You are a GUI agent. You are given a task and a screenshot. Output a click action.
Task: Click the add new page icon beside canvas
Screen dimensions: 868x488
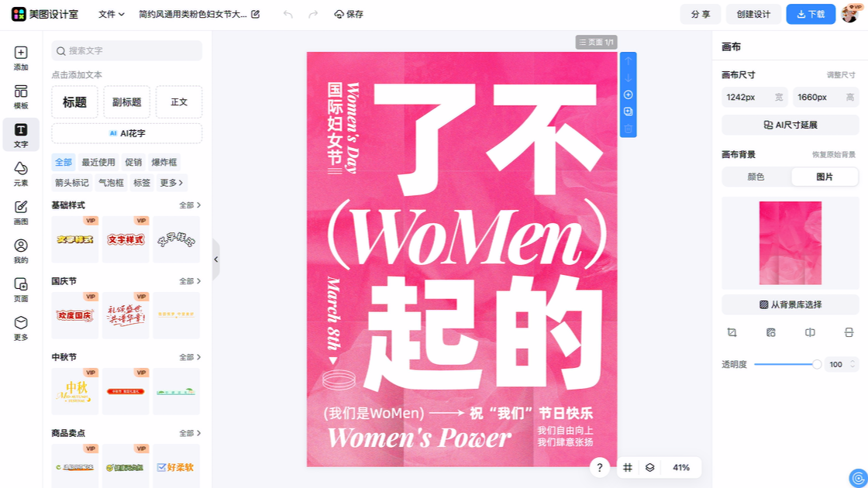pyautogui.click(x=629, y=95)
